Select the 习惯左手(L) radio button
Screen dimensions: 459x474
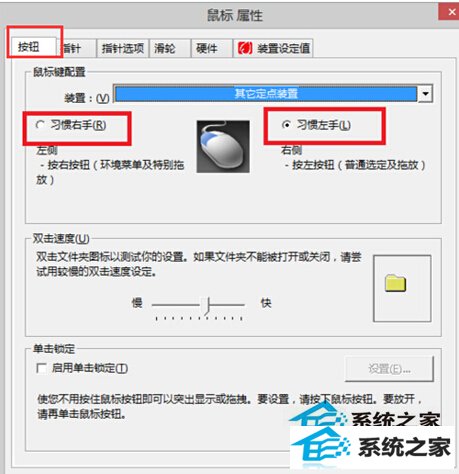coord(286,125)
